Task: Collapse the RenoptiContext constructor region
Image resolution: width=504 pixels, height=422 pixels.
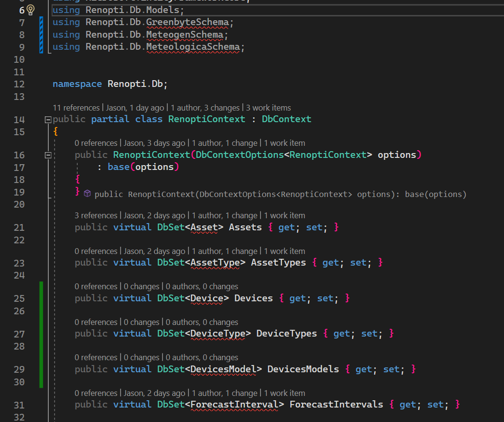Action: pyautogui.click(x=48, y=155)
